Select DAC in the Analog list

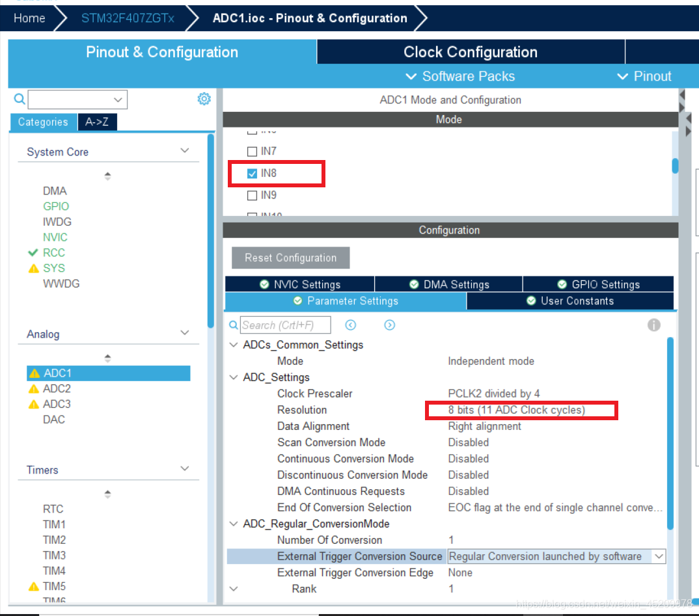54,420
